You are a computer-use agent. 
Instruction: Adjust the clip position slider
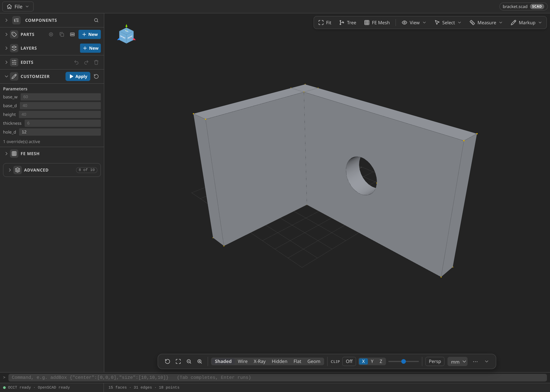coord(403,361)
